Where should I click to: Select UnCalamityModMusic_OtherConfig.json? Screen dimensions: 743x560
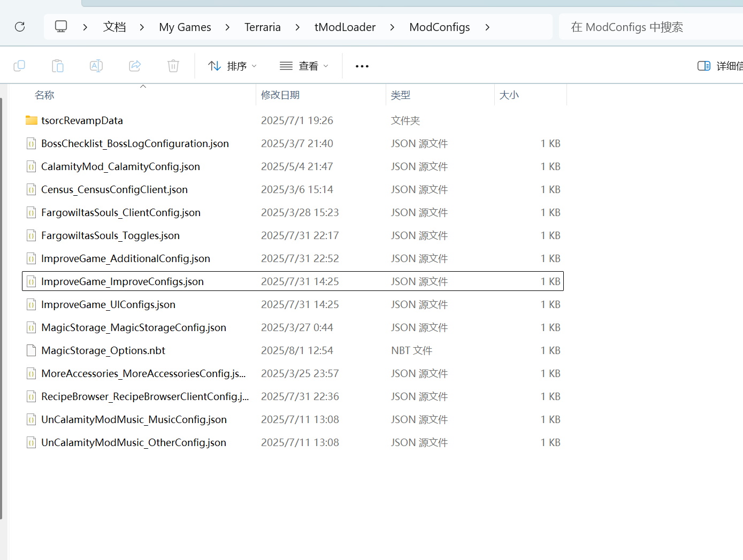click(134, 442)
